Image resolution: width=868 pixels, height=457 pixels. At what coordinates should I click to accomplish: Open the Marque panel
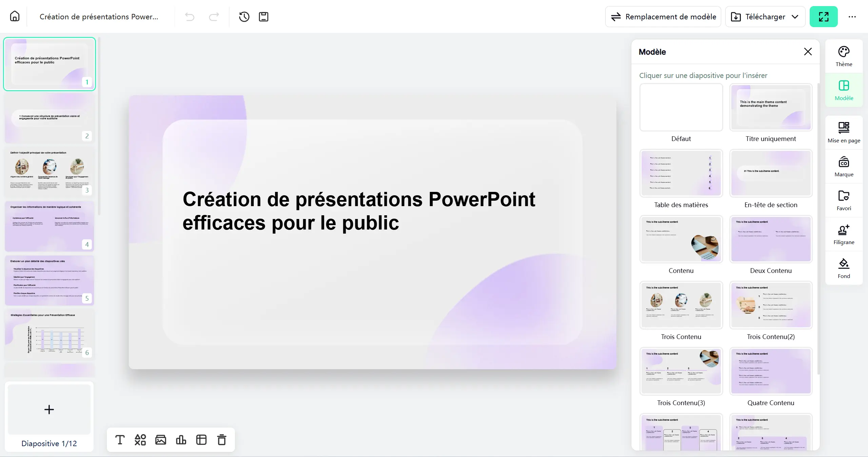click(844, 166)
